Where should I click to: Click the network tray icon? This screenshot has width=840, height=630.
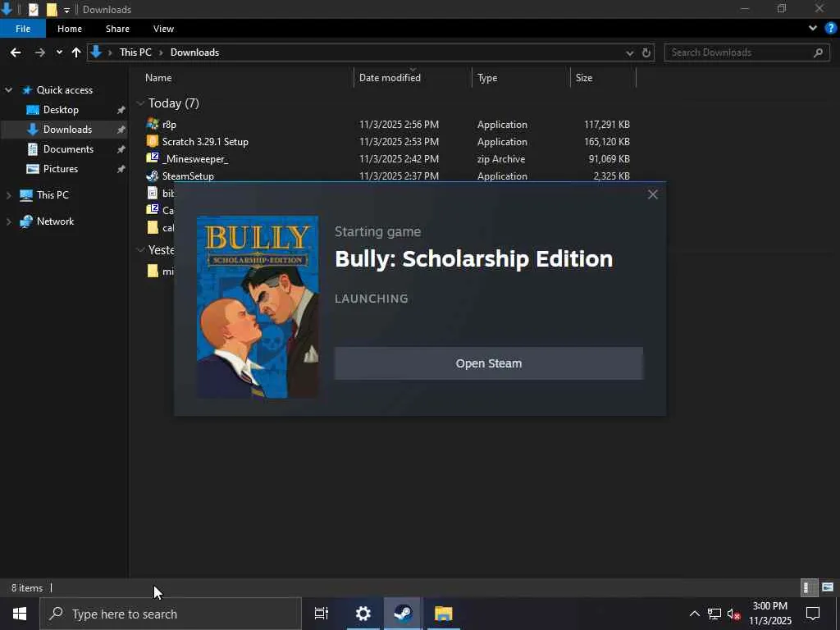[714, 614]
